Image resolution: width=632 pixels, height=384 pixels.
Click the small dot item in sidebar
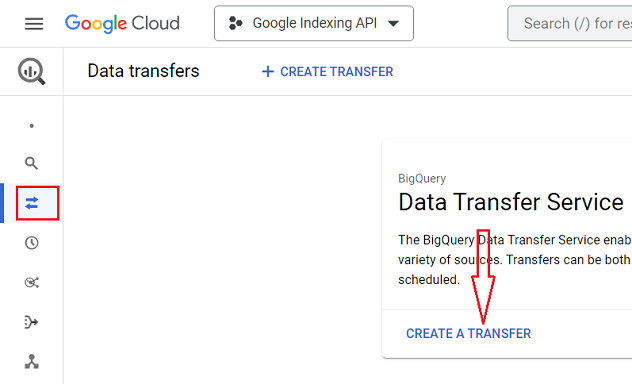[31, 126]
